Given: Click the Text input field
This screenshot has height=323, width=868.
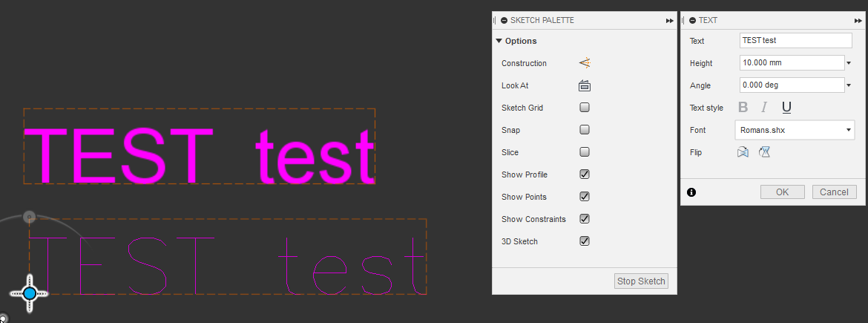Looking at the screenshot, I should pos(795,40).
